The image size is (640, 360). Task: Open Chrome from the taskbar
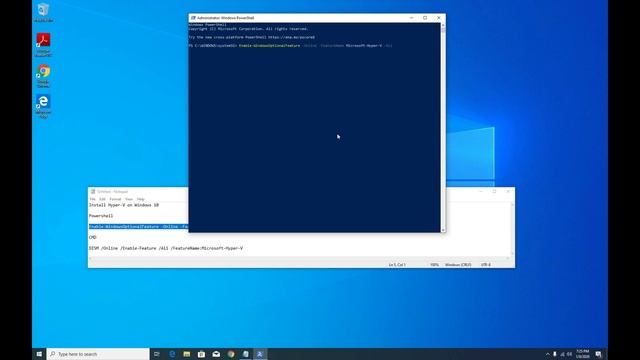[231, 354]
